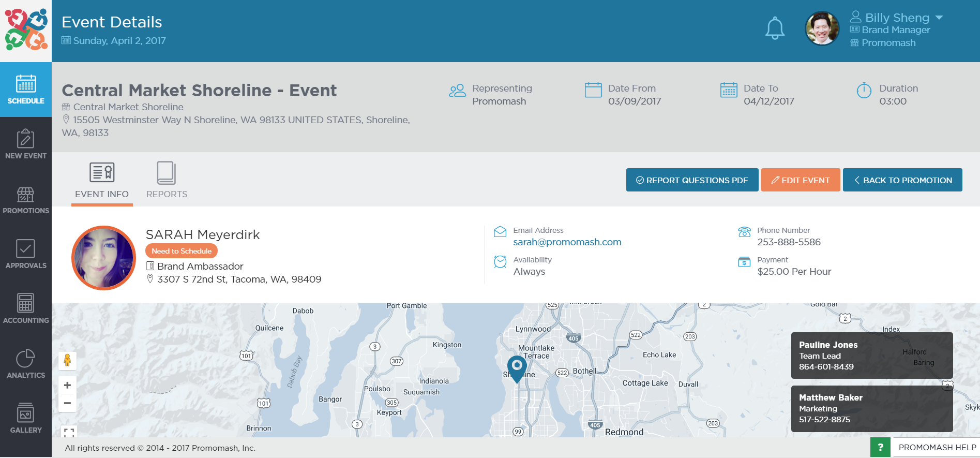This screenshot has height=458, width=980.
Task: Click the email envelope icon
Action: click(500, 232)
